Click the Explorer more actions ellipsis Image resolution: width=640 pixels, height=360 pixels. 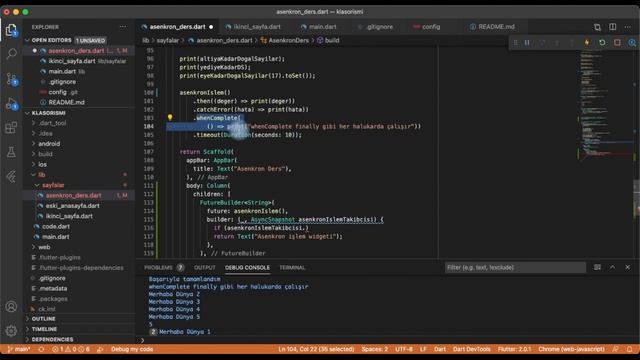coord(123,27)
